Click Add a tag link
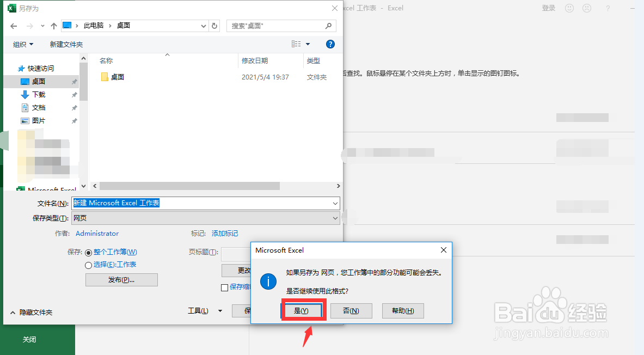Image resolution: width=644 pixels, height=355 pixels. [x=225, y=234]
